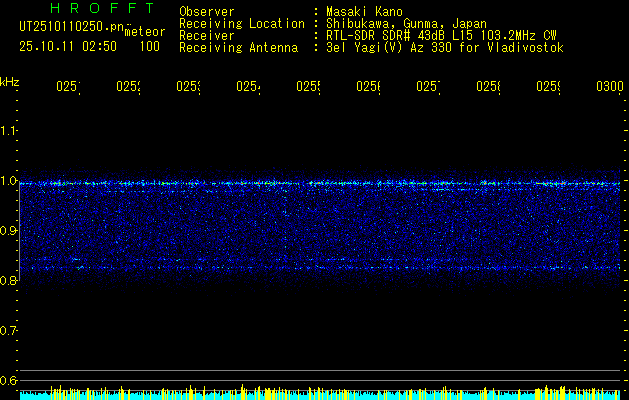Click the 0.6 kHz axis label

click(8, 380)
